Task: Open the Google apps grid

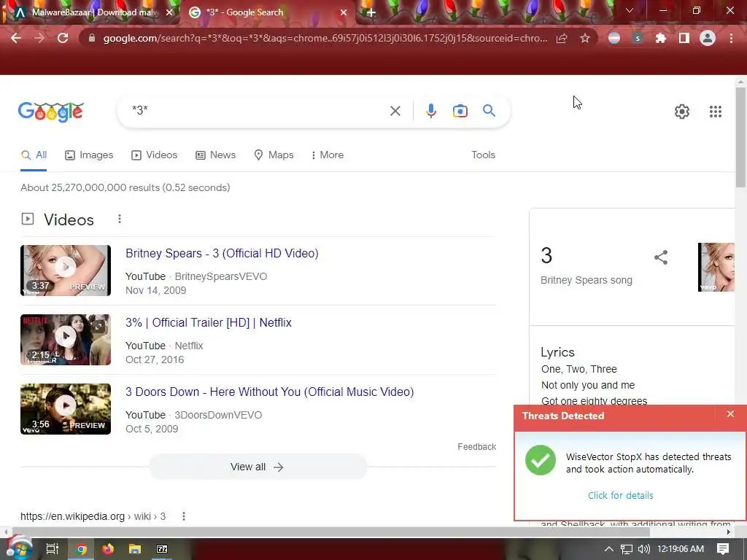Action: click(x=715, y=112)
